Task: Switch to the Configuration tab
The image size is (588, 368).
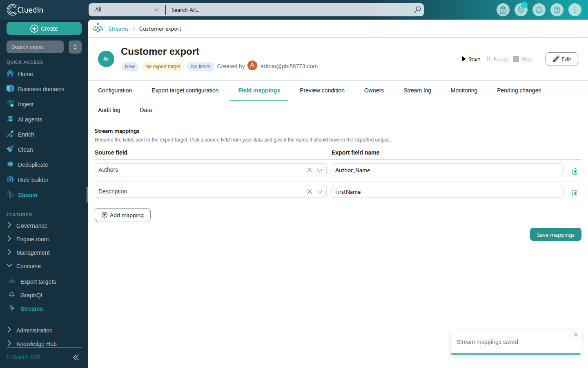Action: 115,90
